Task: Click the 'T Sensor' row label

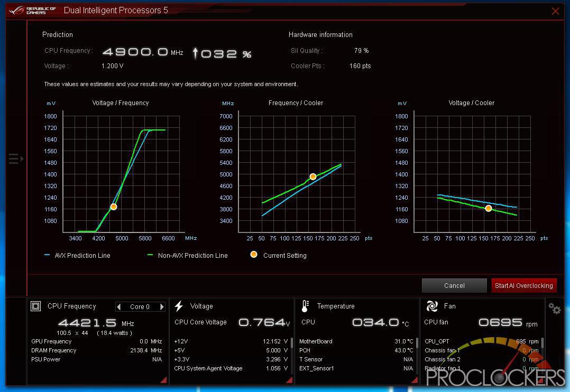Action: [x=311, y=359]
